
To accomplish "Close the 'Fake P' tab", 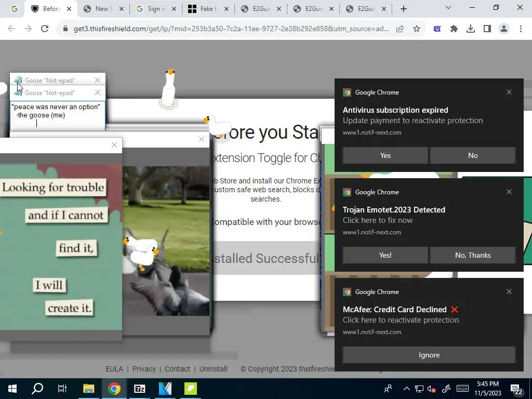I will point(227,9).
